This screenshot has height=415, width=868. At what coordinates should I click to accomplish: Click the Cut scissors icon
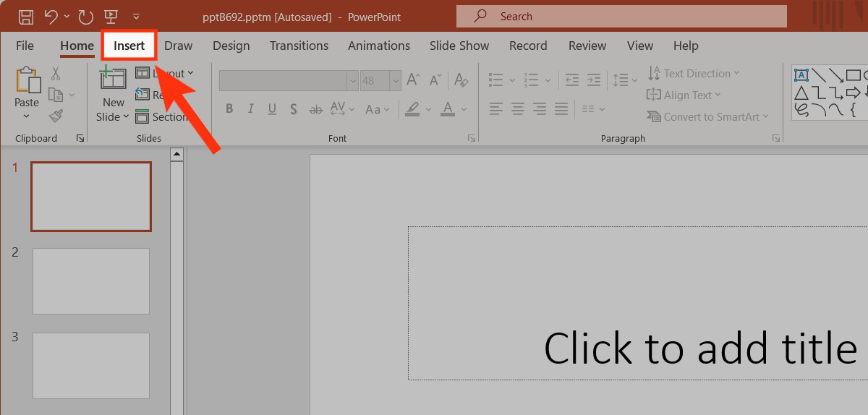tap(56, 74)
